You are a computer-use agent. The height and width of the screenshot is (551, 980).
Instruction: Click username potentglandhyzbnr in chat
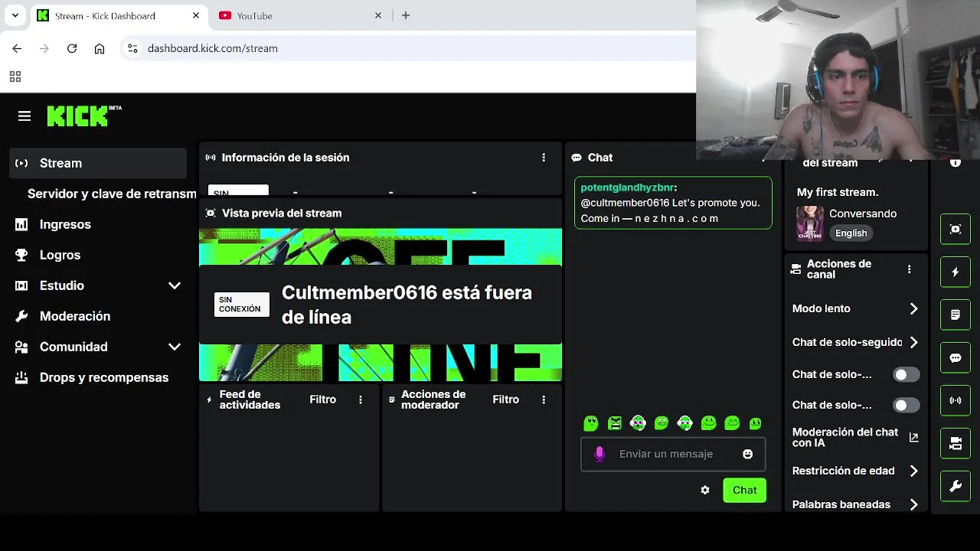[627, 187]
